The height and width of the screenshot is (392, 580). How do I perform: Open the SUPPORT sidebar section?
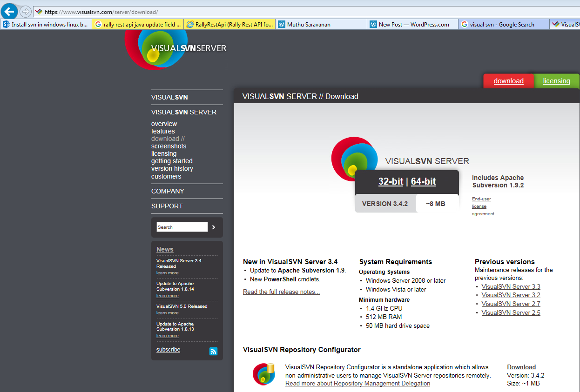click(x=167, y=206)
